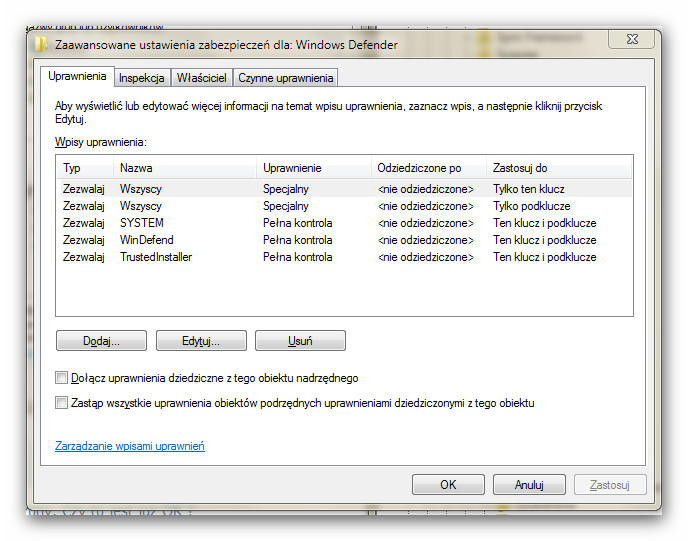Click the Usuń button
This screenshot has width=688, height=541.
(301, 341)
